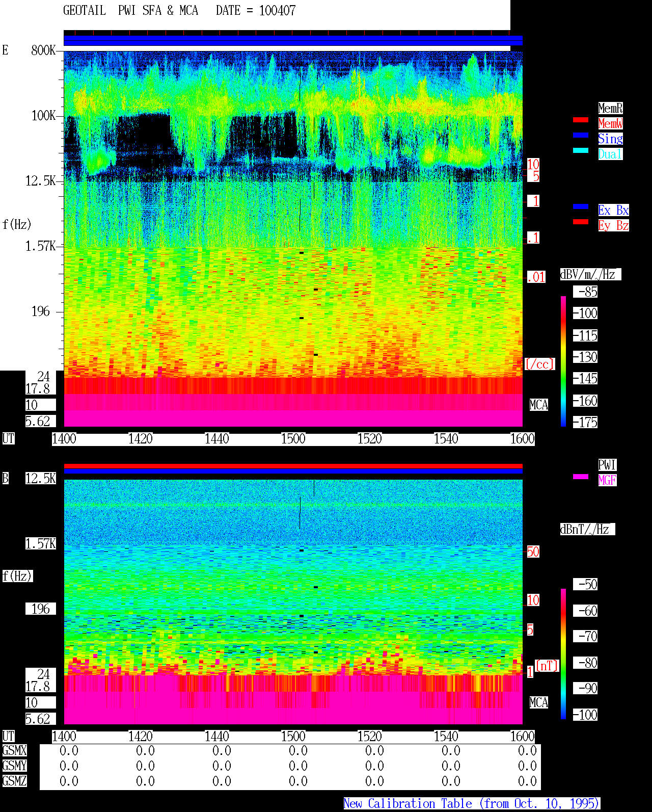Click the red Ey Bz legend swatch

click(x=581, y=222)
